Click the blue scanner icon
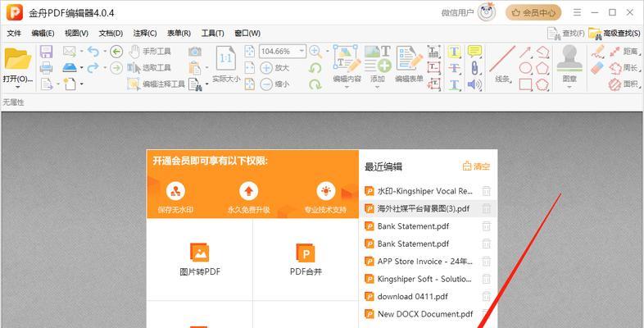The height and width of the screenshot is (328, 644). pos(70,68)
